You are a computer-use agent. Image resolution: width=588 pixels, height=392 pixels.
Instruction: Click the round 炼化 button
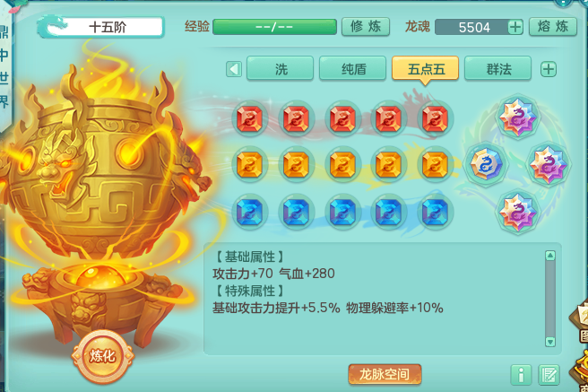102,356
